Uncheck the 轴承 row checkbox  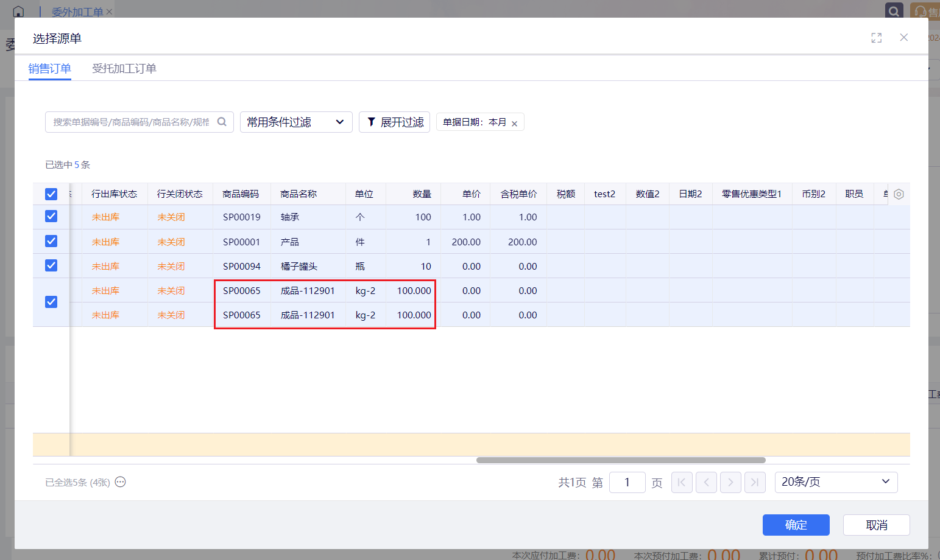[x=51, y=216]
